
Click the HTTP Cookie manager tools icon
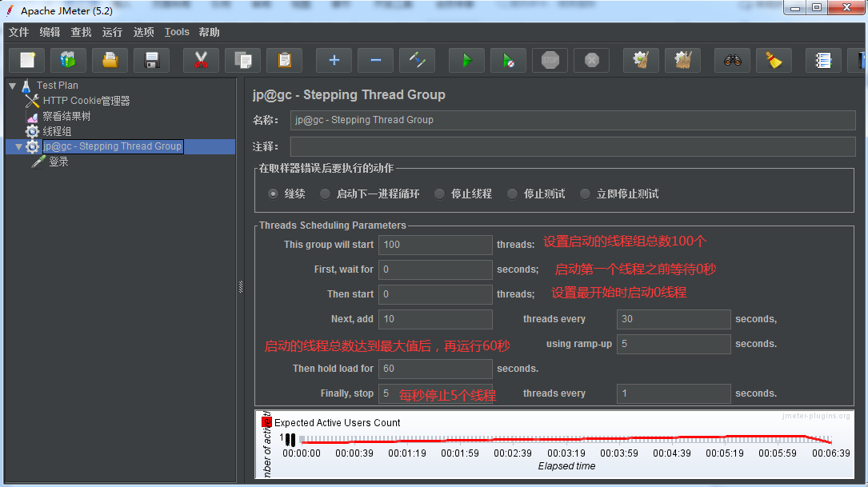click(32, 101)
